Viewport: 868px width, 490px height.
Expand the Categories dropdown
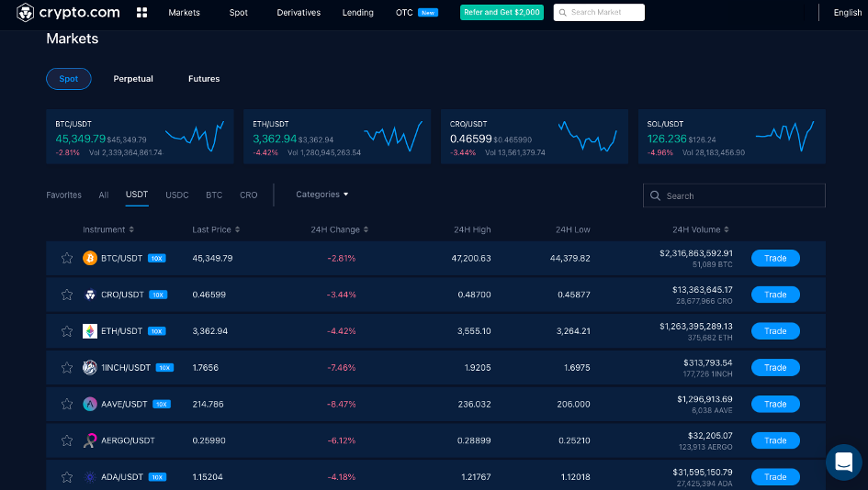[x=322, y=195]
